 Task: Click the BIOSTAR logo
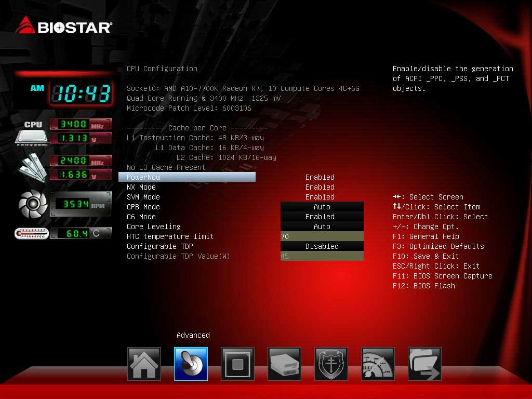[63, 25]
